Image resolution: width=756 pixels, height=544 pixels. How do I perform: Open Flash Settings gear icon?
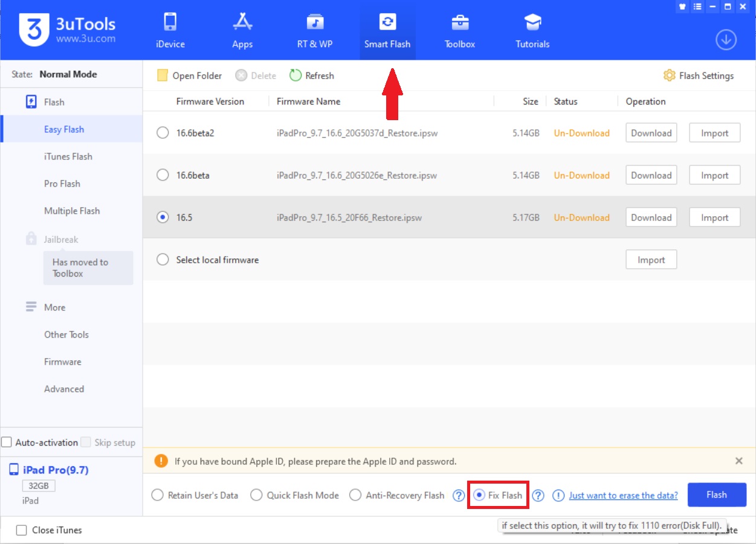(669, 75)
